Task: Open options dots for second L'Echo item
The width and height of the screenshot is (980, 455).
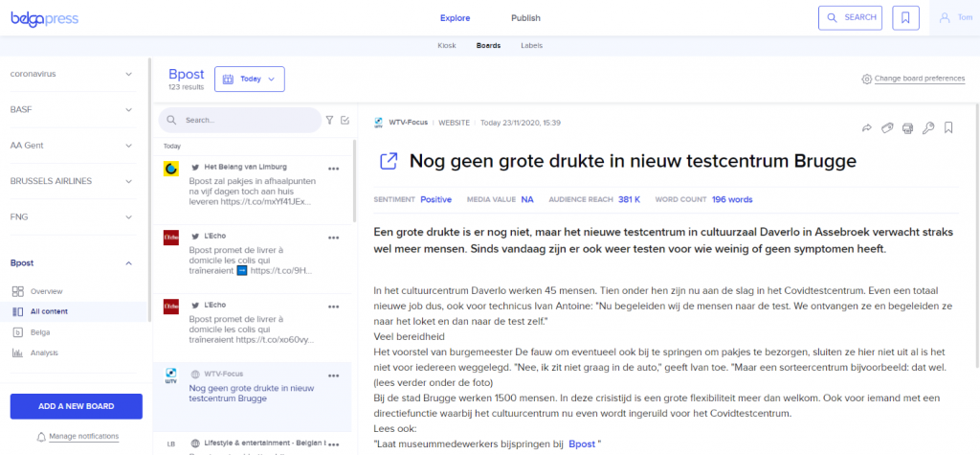Action: coord(334,307)
